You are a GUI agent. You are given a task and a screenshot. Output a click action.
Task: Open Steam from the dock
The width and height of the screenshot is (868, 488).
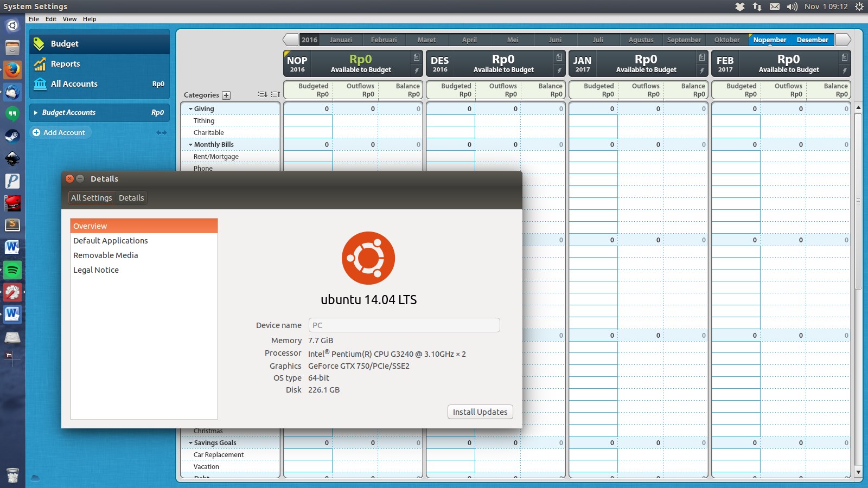(x=12, y=136)
